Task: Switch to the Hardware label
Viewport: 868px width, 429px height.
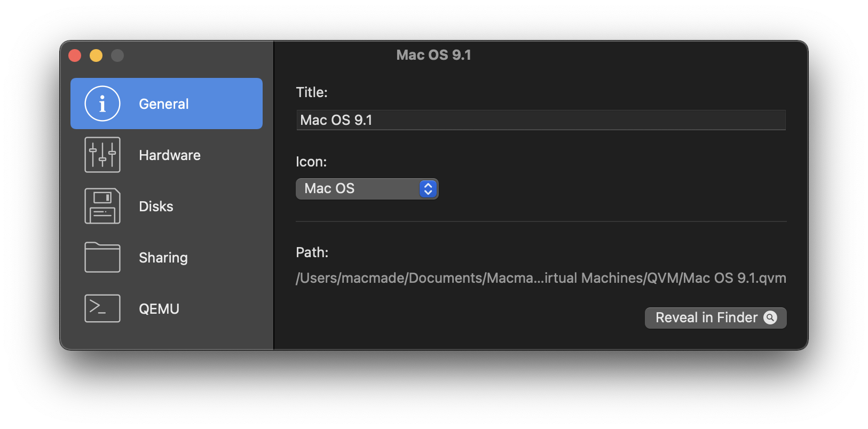Action: click(170, 155)
